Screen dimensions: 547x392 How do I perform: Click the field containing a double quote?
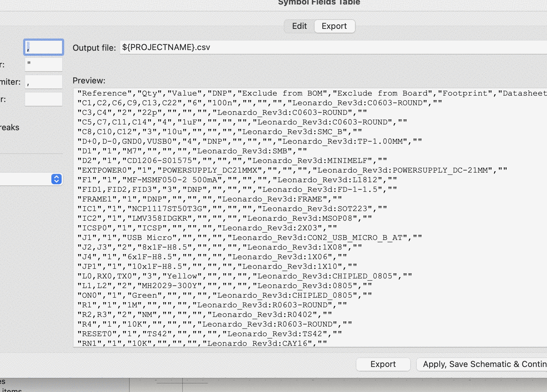point(44,64)
